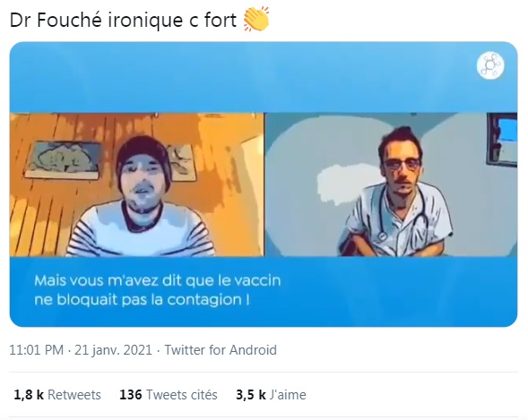Click the beanie hat of left speaker
The image size is (528, 420).
pyautogui.click(x=144, y=155)
